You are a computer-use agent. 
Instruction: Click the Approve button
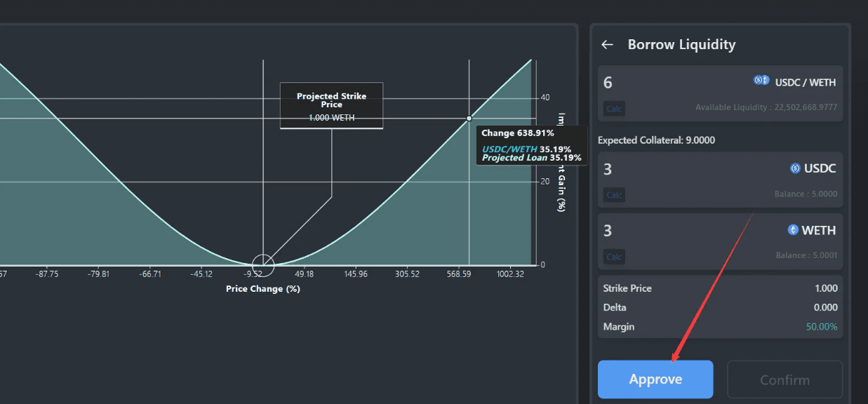click(655, 379)
